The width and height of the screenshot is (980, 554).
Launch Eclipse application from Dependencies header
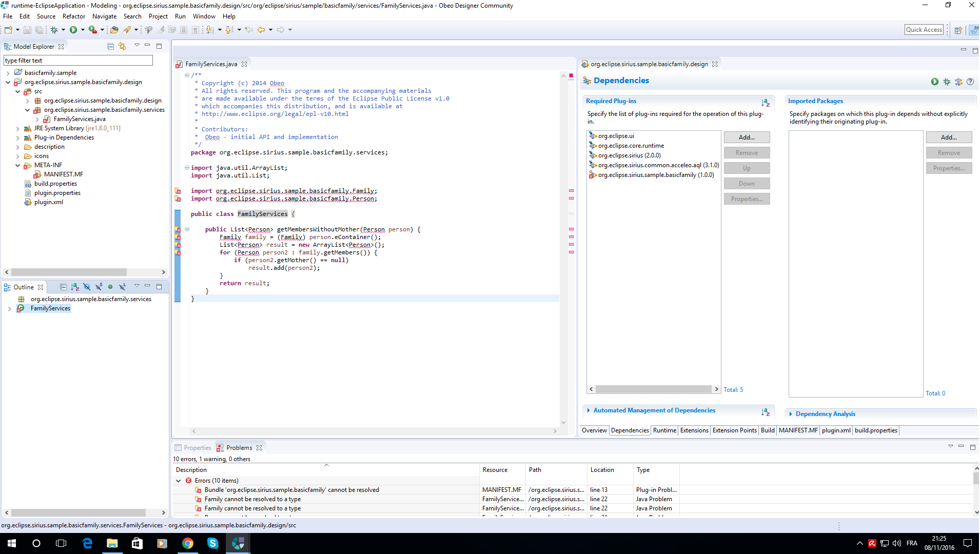coord(934,82)
